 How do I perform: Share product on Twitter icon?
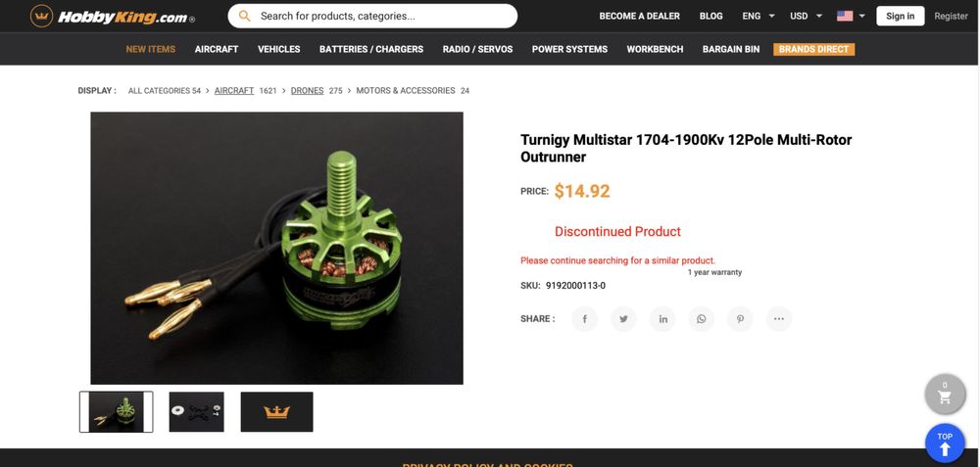[623, 319]
